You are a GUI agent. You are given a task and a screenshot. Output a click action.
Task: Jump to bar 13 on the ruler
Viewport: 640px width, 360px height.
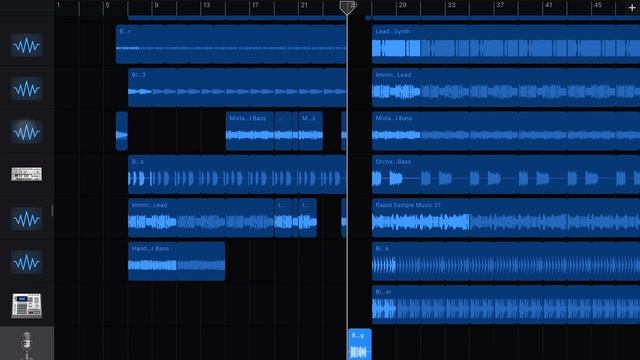(207, 5)
